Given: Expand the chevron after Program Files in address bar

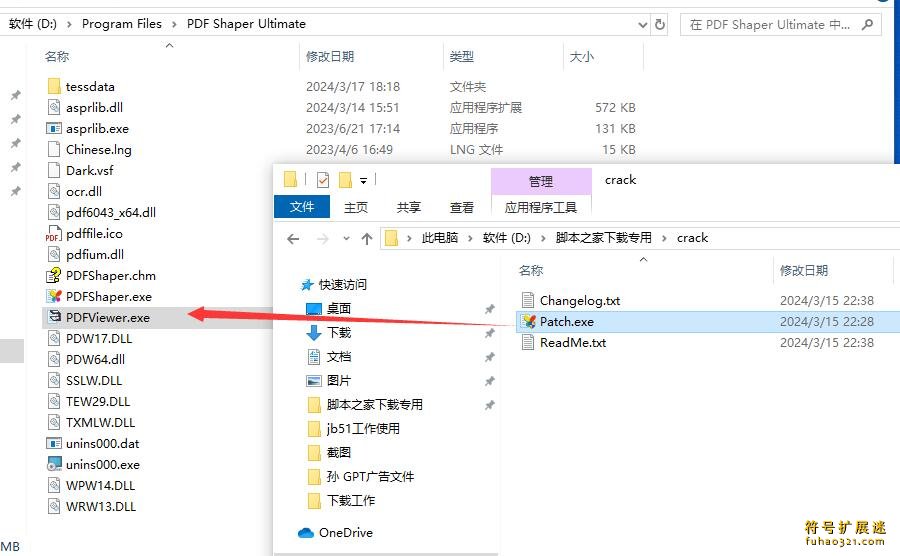Looking at the screenshot, I should click(174, 24).
